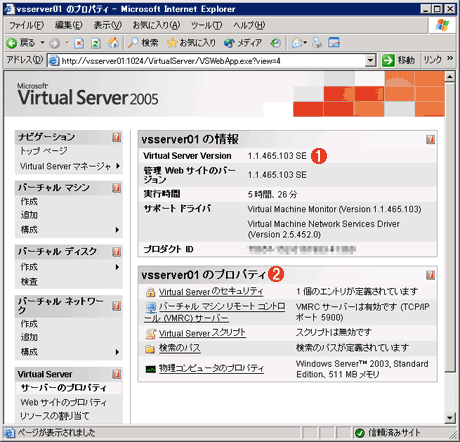
Task: Expand the バーチャル ディスク 作成 submenu arrow
Action: coord(117,267)
